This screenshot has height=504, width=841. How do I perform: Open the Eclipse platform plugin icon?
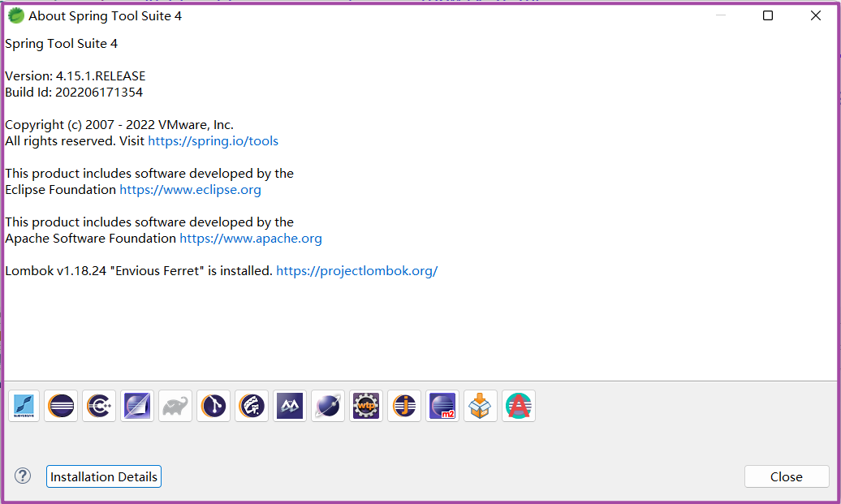[61, 406]
